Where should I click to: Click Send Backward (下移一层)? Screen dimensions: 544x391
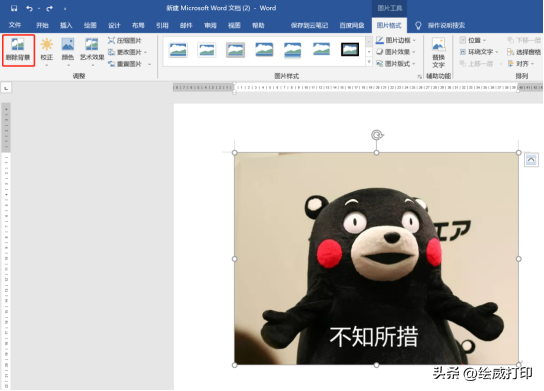[524, 40]
